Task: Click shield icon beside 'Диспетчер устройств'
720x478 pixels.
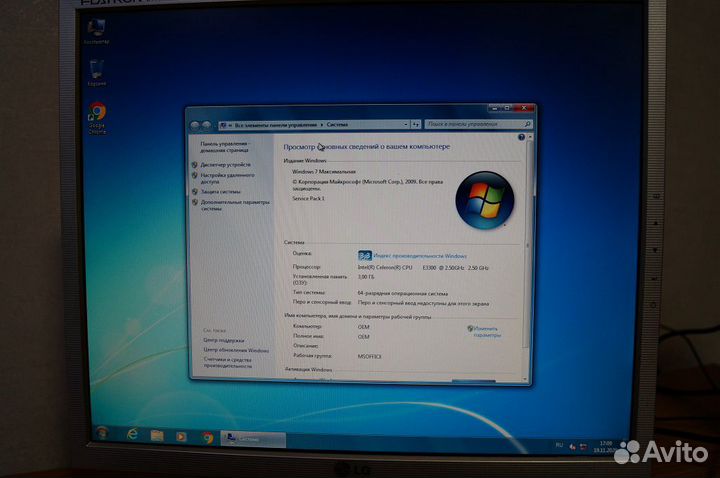Action: (195, 164)
